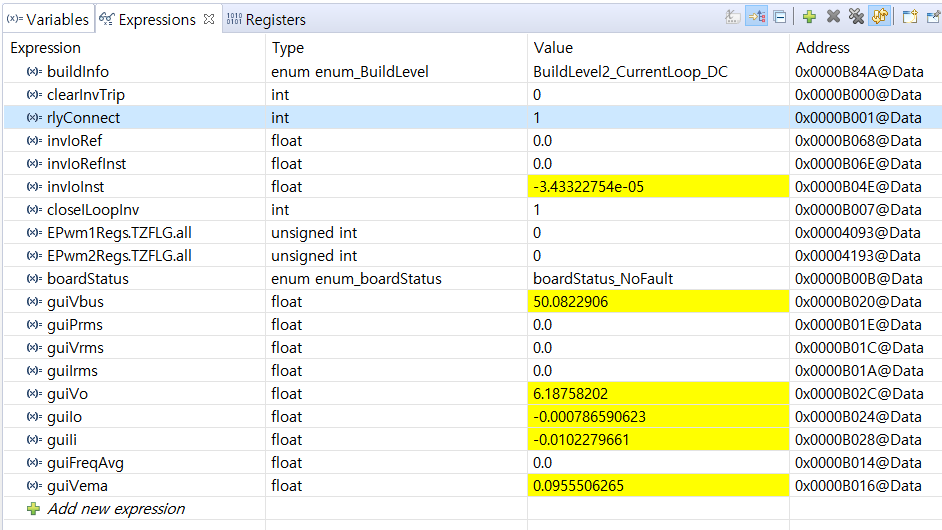Open a new Expressions view from toolbar
Image resolution: width=942 pixels, height=530 pixels.
pyautogui.click(x=910, y=17)
